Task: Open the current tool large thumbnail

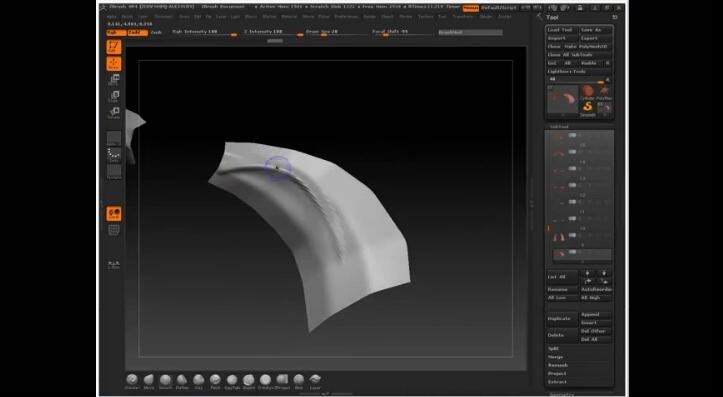Action: click(x=563, y=100)
